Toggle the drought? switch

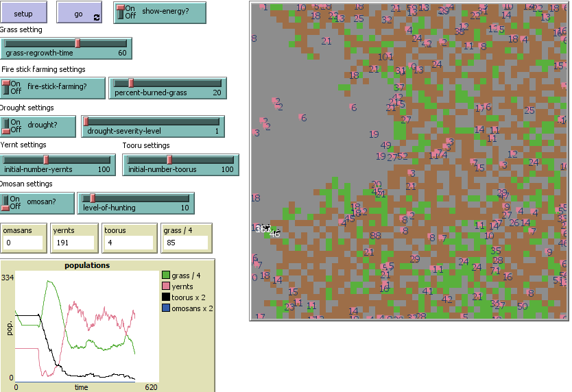pyautogui.click(x=38, y=127)
